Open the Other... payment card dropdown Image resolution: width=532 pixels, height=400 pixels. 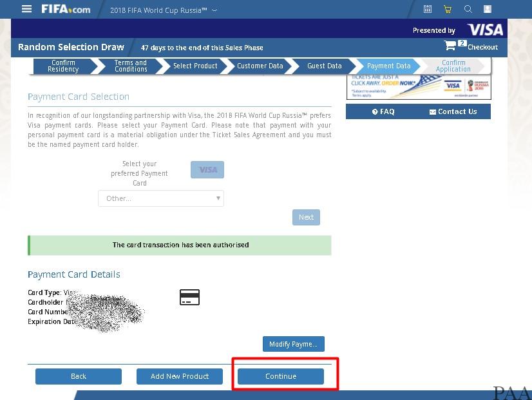pos(161,198)
